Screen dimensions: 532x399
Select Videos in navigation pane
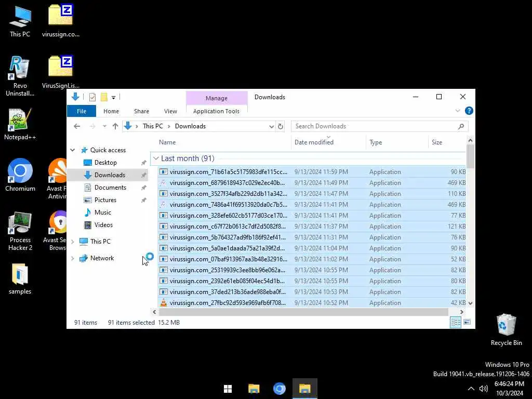(x=103, y=225)
